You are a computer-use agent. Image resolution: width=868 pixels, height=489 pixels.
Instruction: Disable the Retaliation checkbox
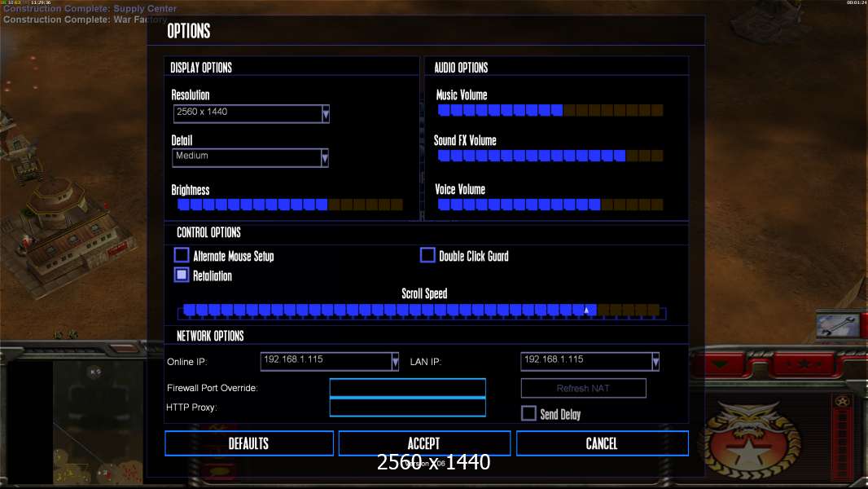182,275
